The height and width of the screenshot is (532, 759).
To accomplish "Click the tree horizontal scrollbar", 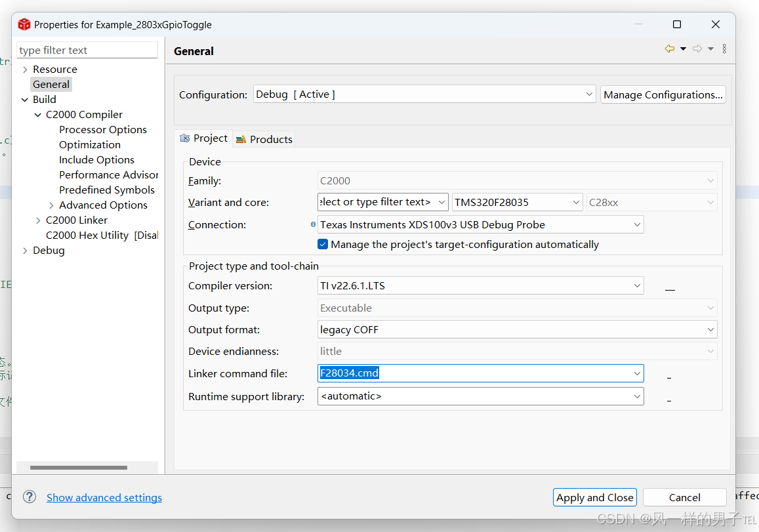I will point(79,468).
